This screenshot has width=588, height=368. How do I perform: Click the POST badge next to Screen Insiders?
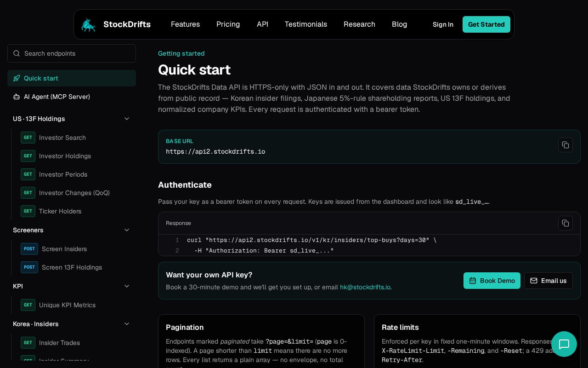pos(29,249)
